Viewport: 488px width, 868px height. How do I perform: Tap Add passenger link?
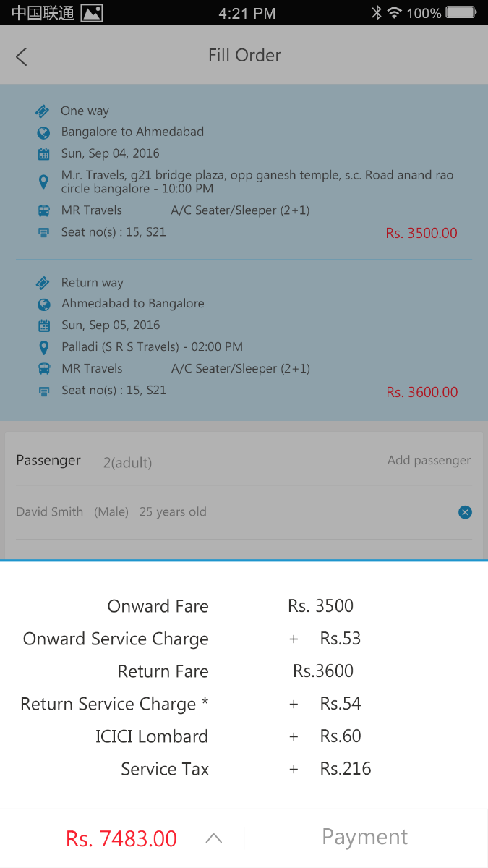429,460
